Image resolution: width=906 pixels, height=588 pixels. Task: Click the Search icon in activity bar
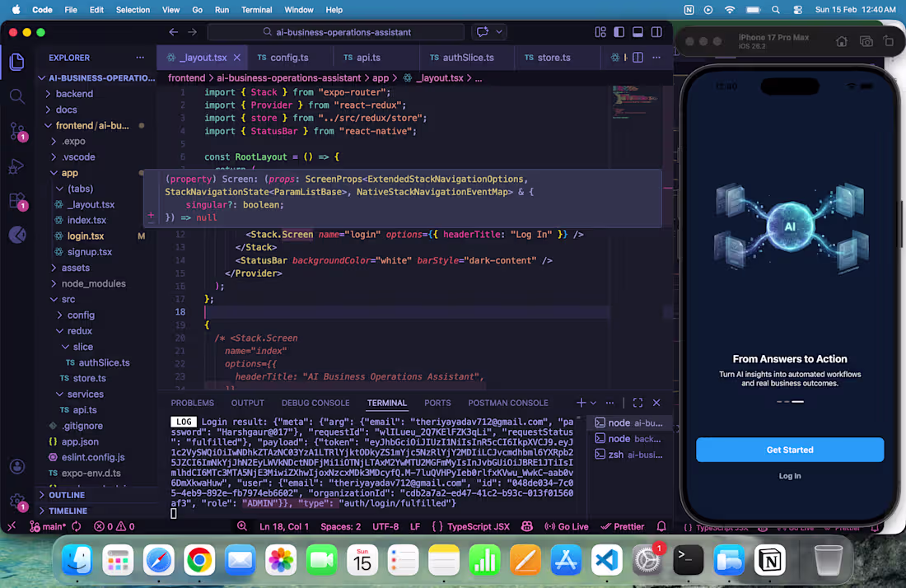[x=17, y=96]
